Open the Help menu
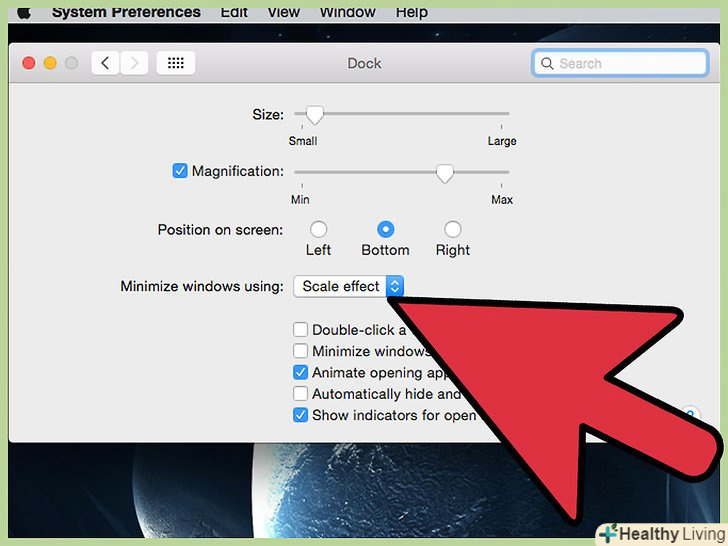Image resolution: width=728 pixels, height=546 pixels. 411,12
